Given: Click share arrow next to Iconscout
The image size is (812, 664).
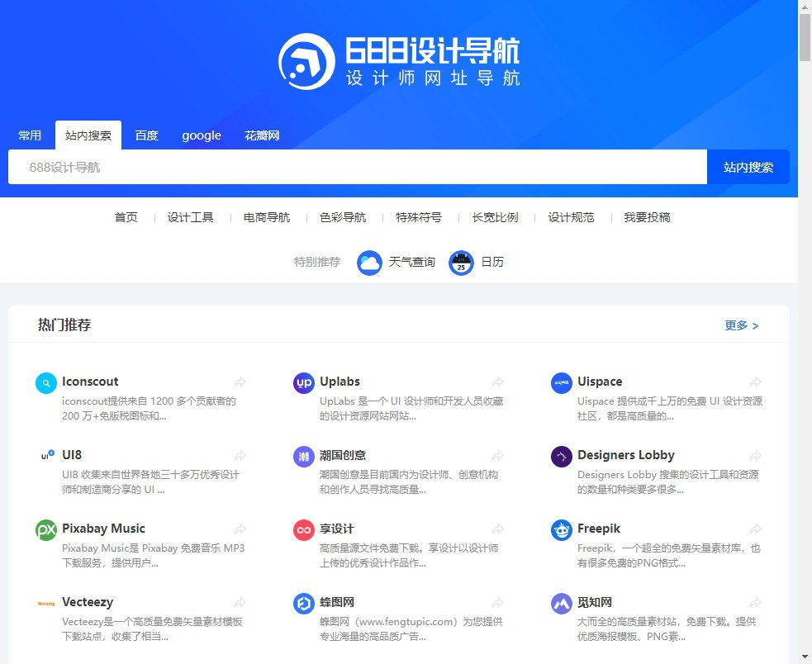Looking at the screenshot, I should [x=240, y=382].
